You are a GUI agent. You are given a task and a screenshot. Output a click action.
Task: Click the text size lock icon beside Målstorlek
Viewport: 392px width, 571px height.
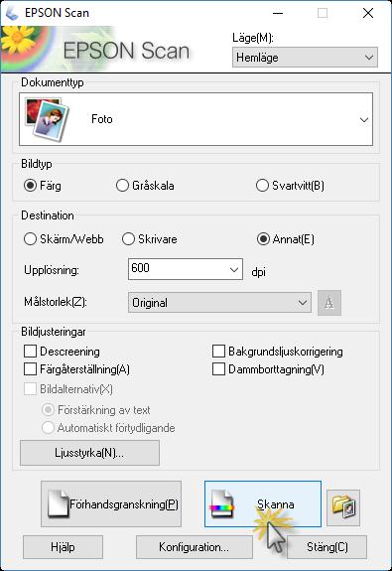[x=329, y=303]
